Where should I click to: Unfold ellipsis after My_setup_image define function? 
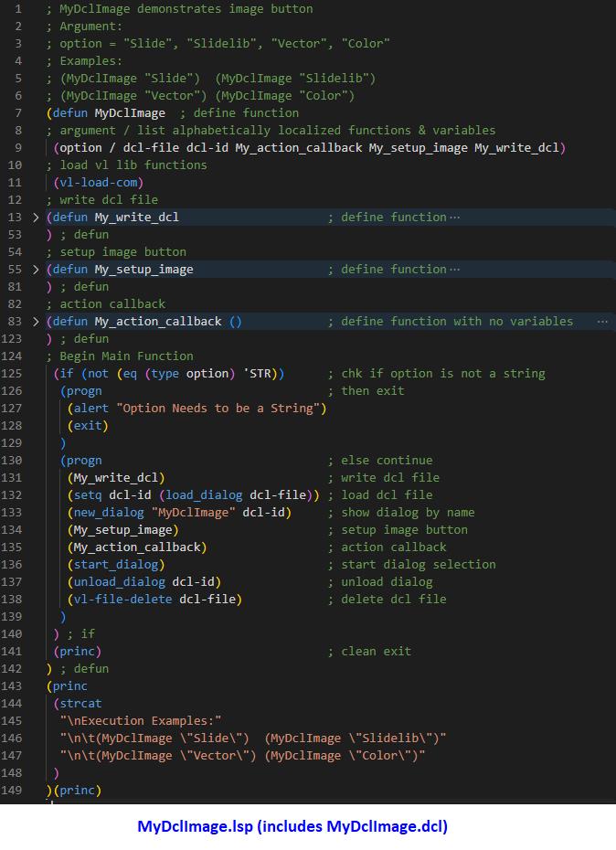[x=454, y=270]
